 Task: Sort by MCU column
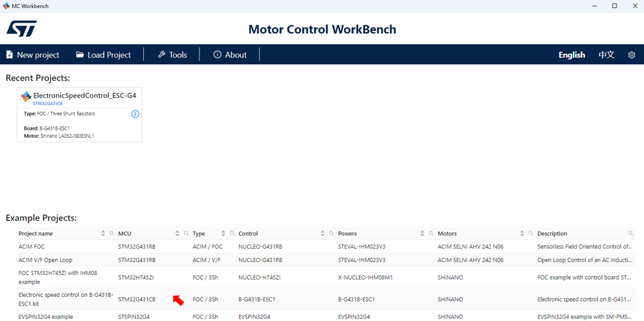[x=177, y=233]
